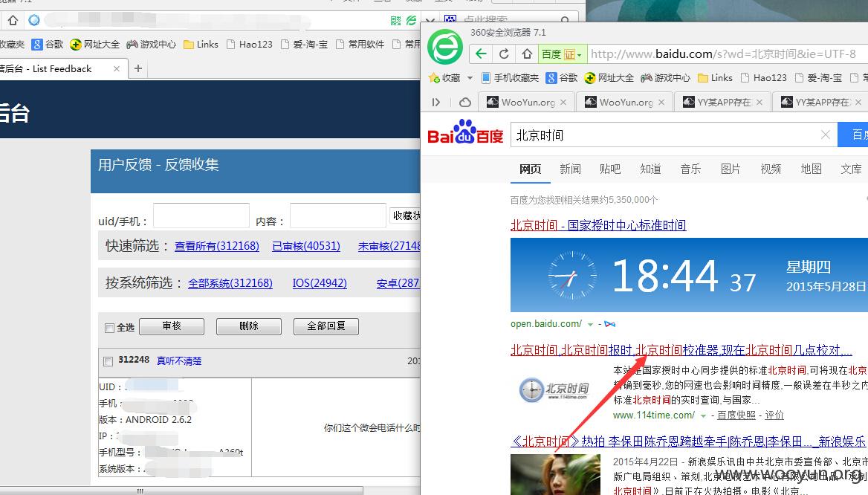Screen dimensions: 868x495
Task: Open 谷歌 bookmark in left browser window
Action: coord(47,45)
